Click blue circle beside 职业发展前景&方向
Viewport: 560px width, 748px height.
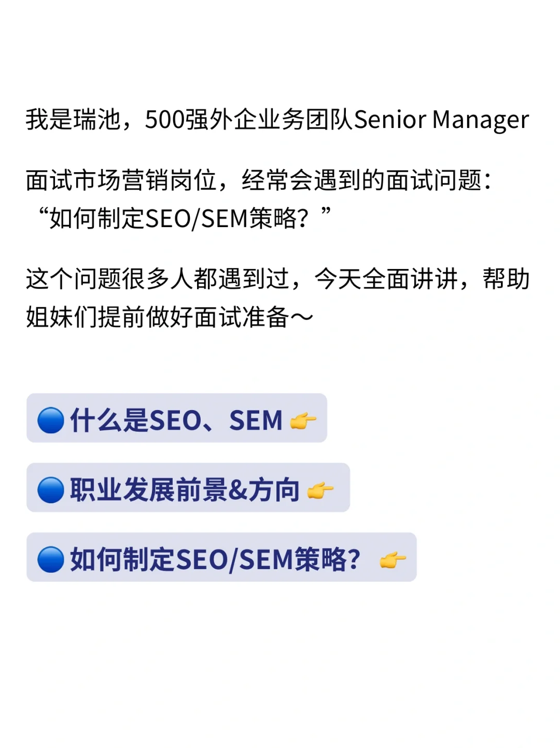coord(51,489)
